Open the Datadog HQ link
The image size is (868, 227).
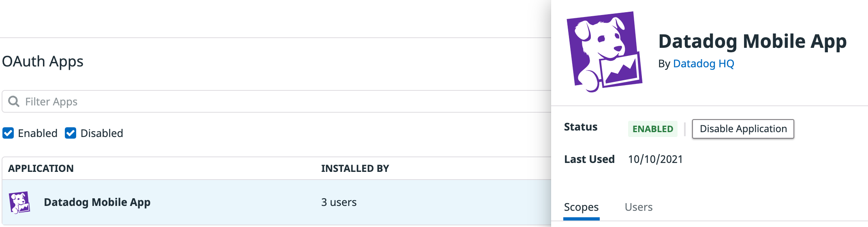pos(703,64)
